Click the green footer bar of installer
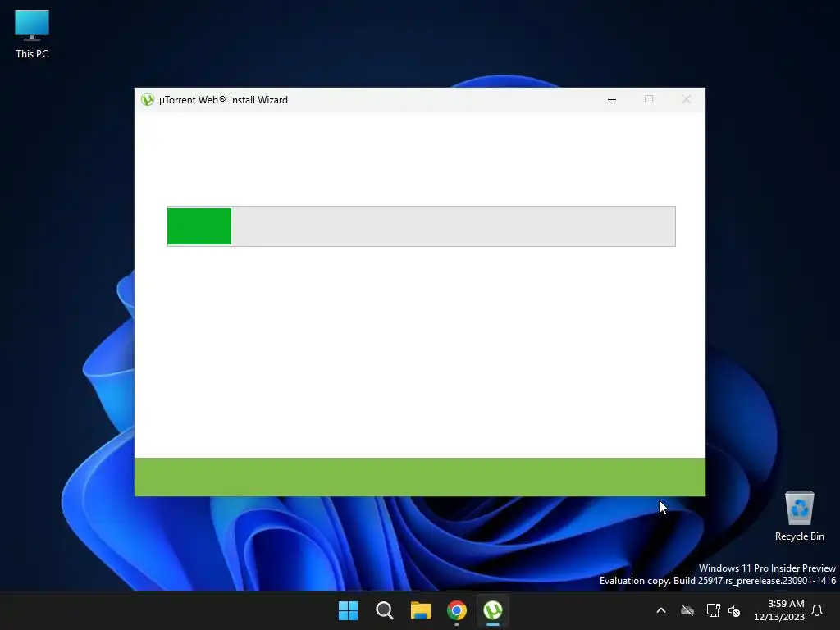This screenshot has height=630, width=840. [420, 477]
